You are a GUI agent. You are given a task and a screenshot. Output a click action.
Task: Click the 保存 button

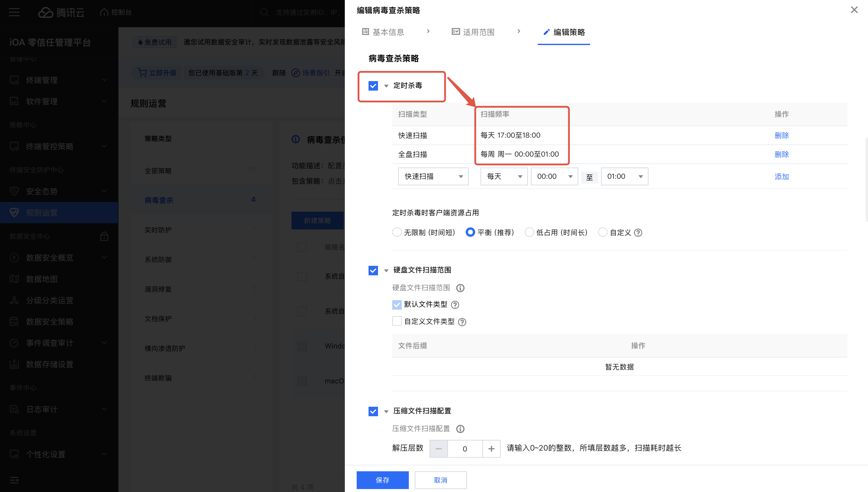(x=382, y=480)
